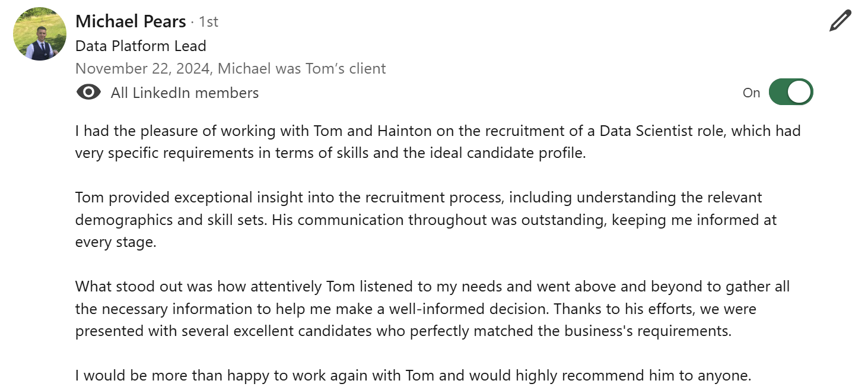Click the words 'every stage.' in the text

pyautogui.click(x=116, y=242)
